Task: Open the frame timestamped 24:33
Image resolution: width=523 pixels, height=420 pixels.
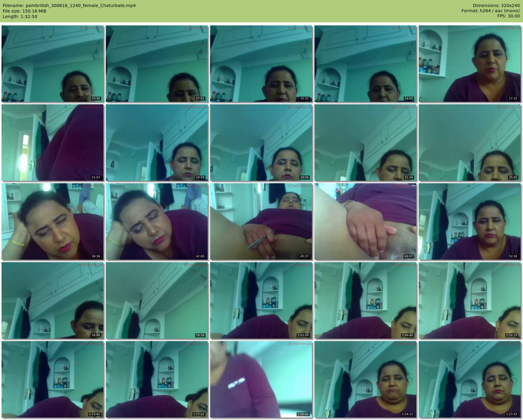Action: [157, 143]
